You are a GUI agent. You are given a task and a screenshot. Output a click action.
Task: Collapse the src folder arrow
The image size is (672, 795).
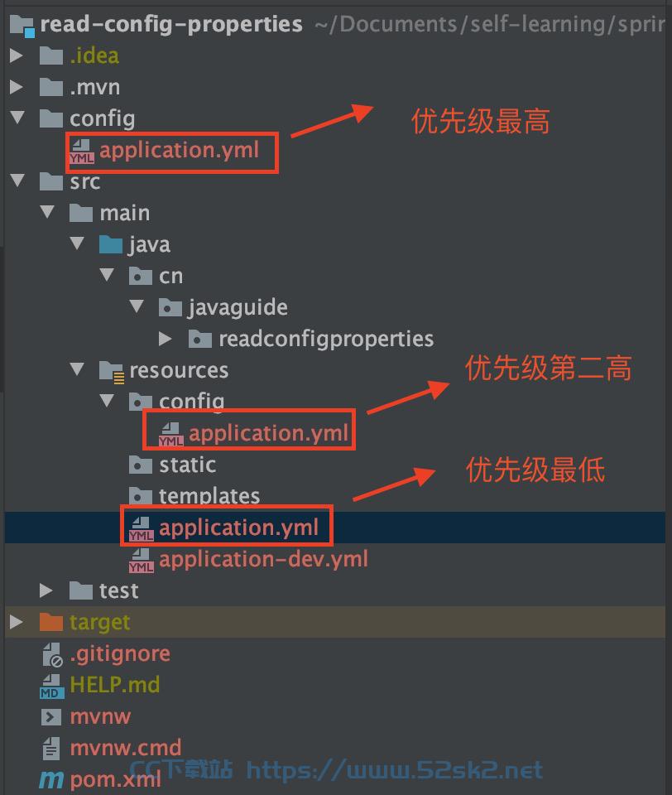click(x=17, y=180)
